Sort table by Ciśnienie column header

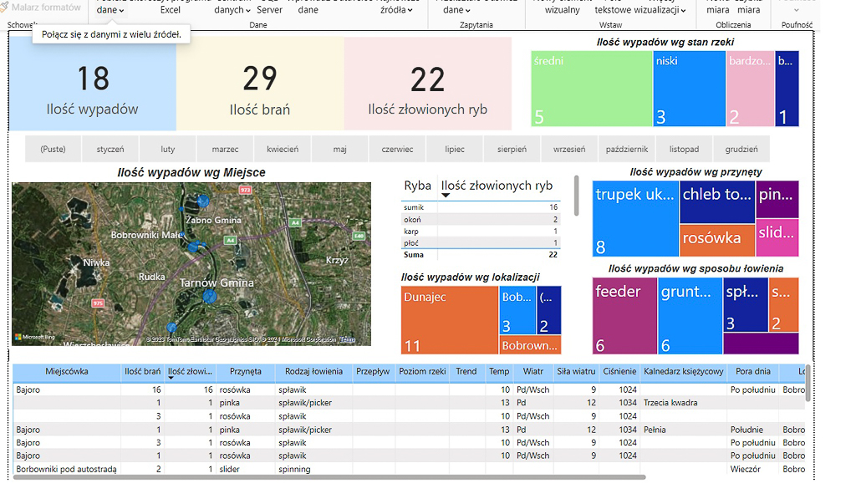619,372
